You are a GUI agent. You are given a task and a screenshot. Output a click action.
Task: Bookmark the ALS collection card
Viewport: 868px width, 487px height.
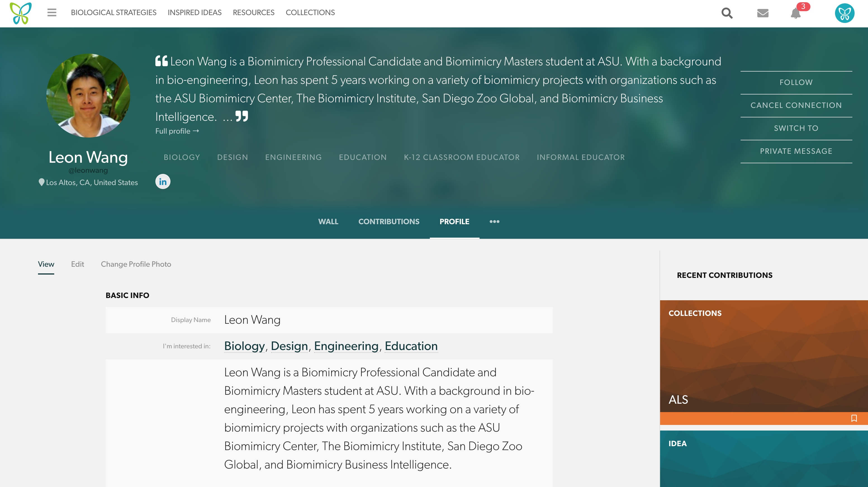(x=854, y=418)
